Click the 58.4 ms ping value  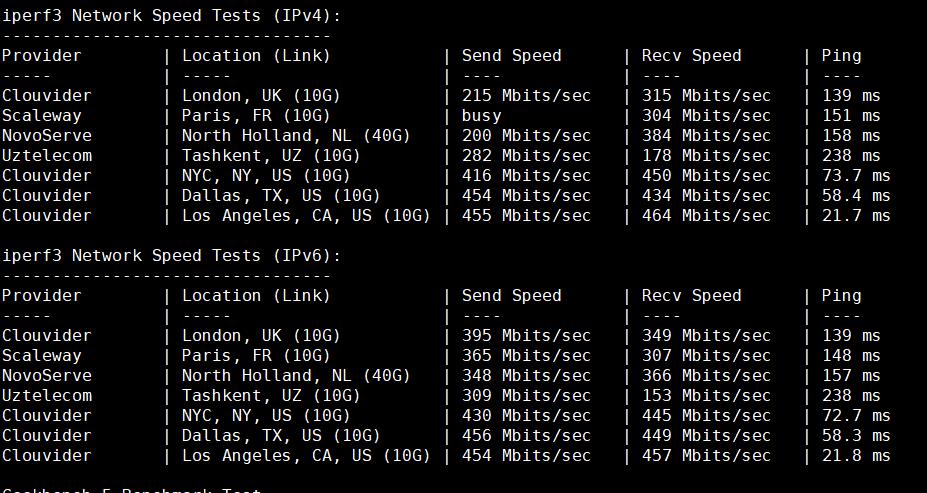click(855, 195)
